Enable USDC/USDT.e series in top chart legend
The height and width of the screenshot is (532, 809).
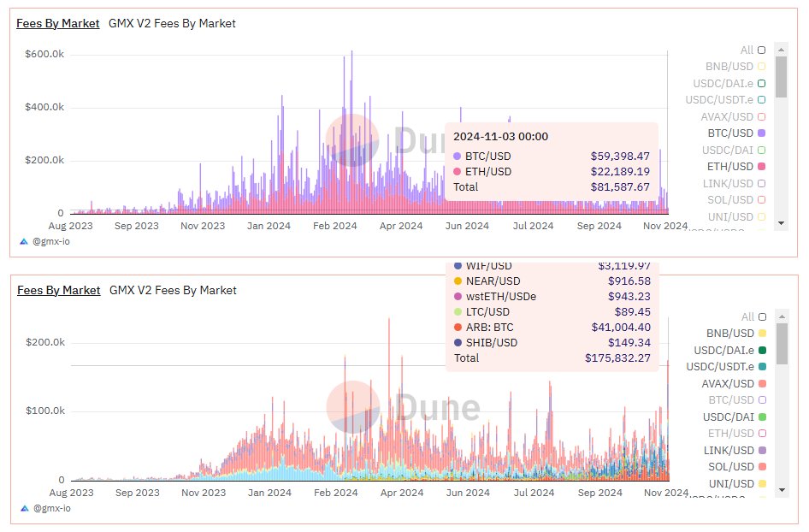pos(725,99)
